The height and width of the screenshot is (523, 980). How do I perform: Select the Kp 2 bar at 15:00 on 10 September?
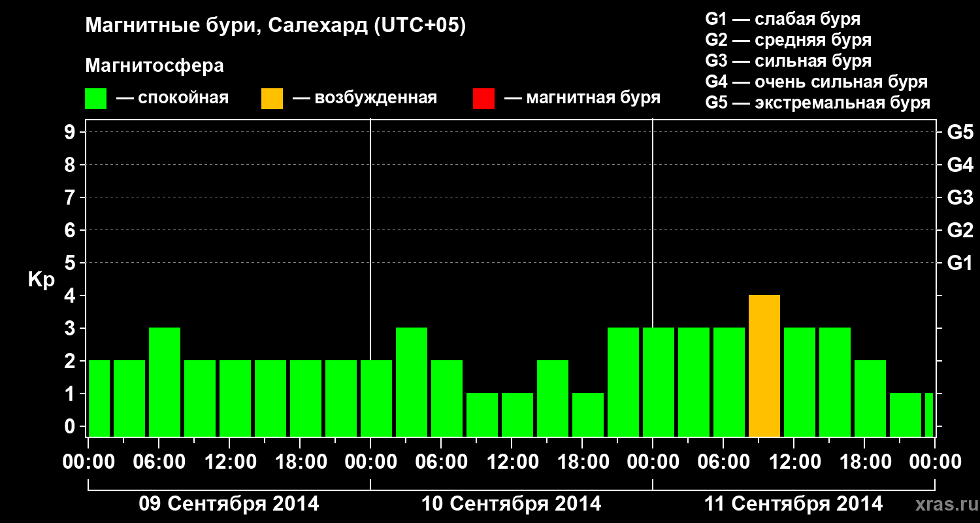coord(553,399)
